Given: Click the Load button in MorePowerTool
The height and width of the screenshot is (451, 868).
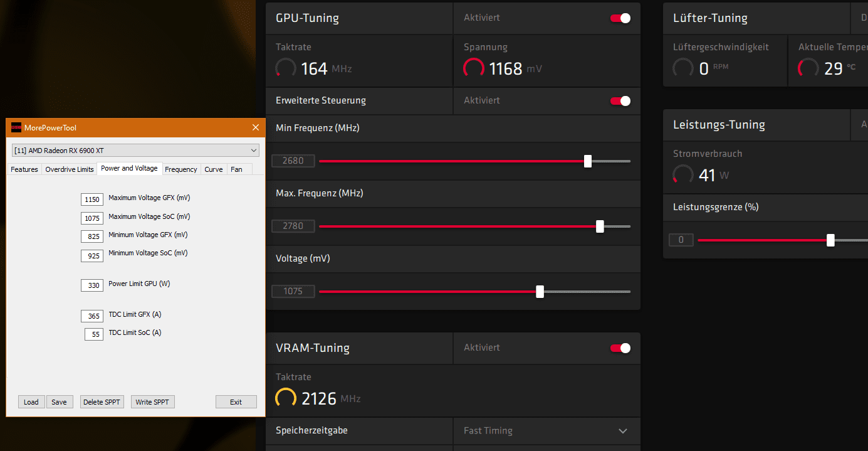Looking at the screenshot, I should point(31,402).
